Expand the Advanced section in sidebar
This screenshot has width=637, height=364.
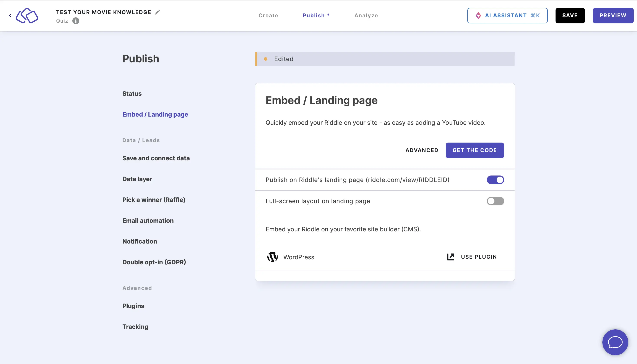click(137, 288)
